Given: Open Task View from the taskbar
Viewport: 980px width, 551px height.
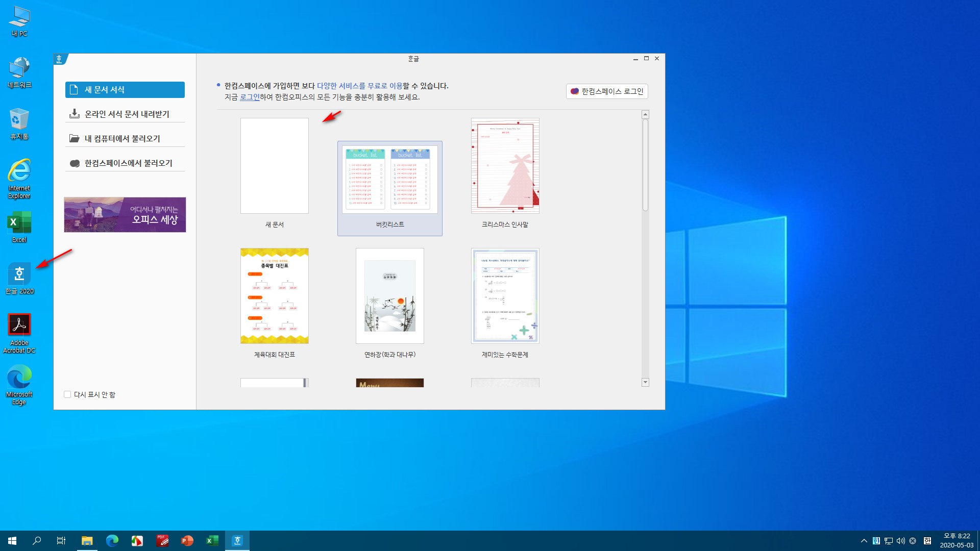Looking at the screenshot, I should pos(61,541).
